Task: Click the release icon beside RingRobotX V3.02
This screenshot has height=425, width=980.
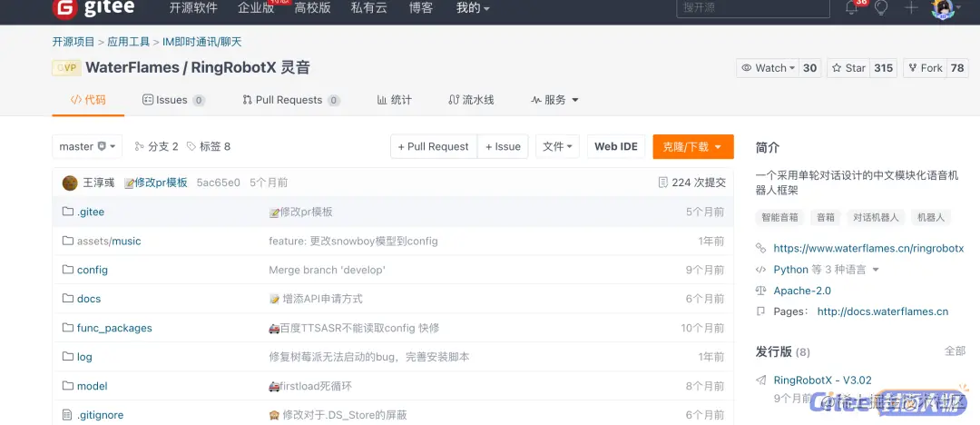Action: click(x=760, y=380)
